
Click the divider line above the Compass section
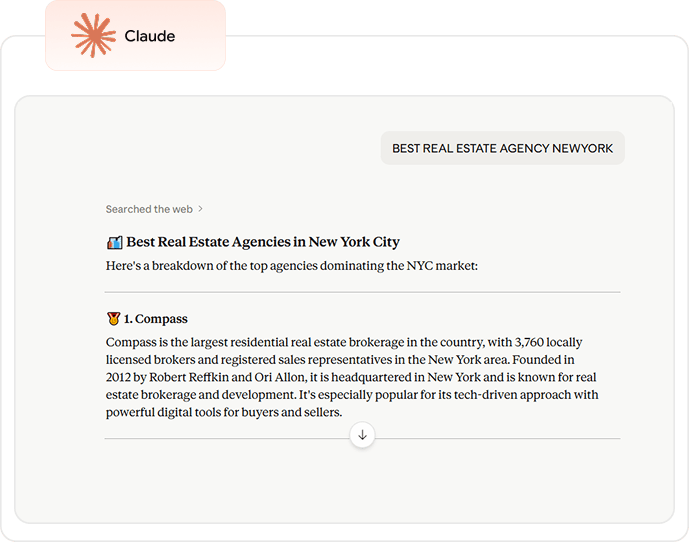pyautogui.click(x=362, y=292)
